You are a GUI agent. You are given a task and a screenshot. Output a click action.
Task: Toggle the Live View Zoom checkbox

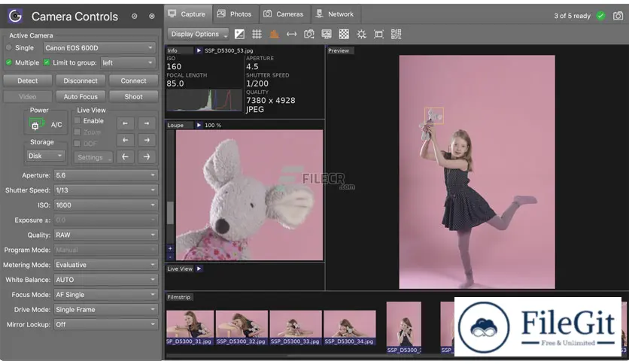click(77, 132)
